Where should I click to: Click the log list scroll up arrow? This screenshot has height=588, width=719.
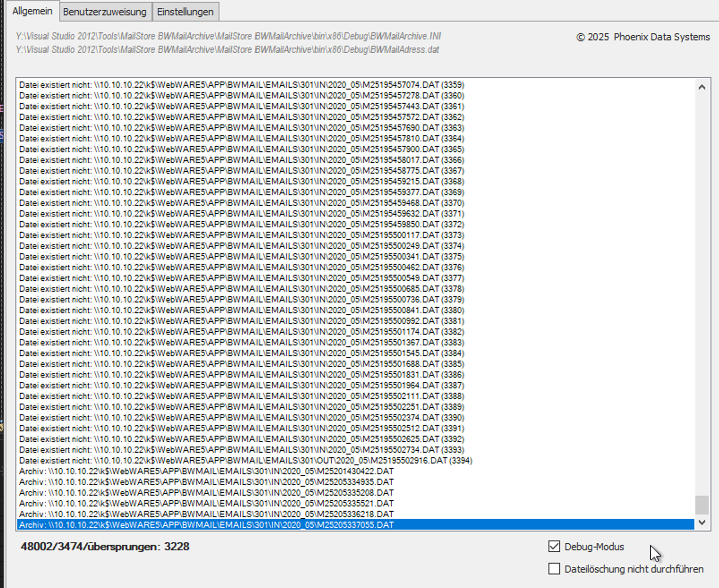[x=702, y=87]
